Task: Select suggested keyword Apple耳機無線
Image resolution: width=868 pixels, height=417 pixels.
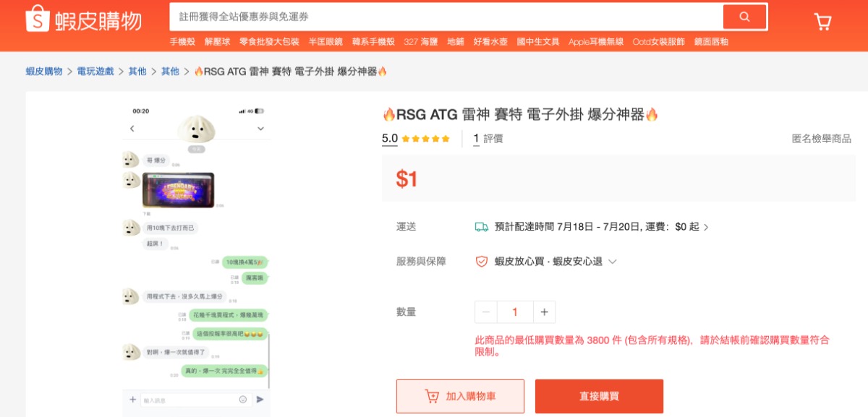Action: point(596,42)
